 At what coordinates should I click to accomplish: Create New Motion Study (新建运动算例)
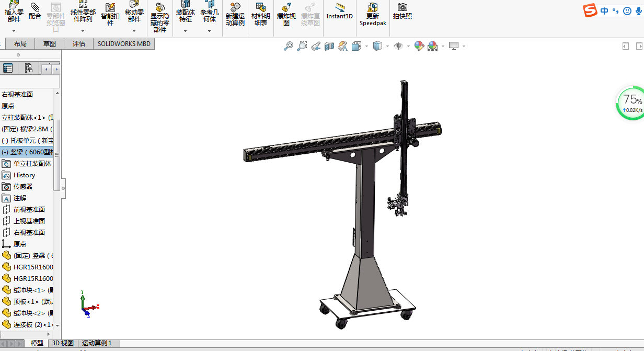pyautogui.click(x=235, y=14)
